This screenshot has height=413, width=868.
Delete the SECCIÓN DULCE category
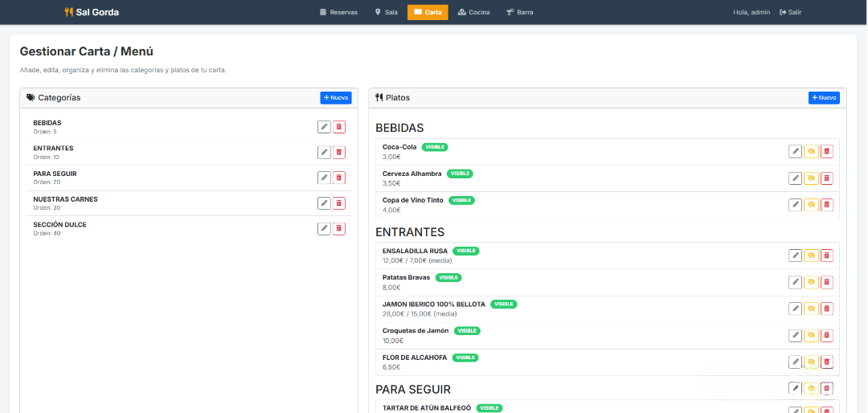coord(339,229)
